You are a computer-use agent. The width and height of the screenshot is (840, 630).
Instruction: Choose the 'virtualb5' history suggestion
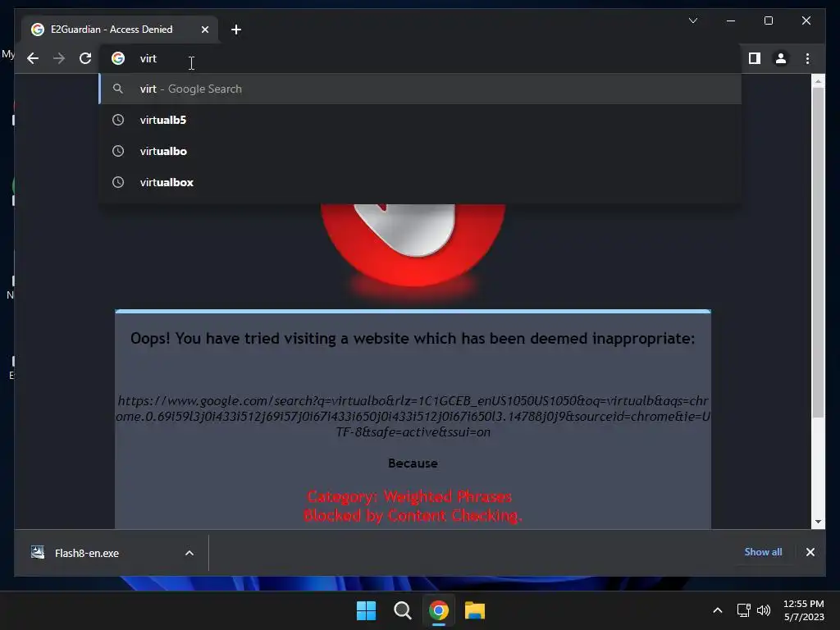421,120
